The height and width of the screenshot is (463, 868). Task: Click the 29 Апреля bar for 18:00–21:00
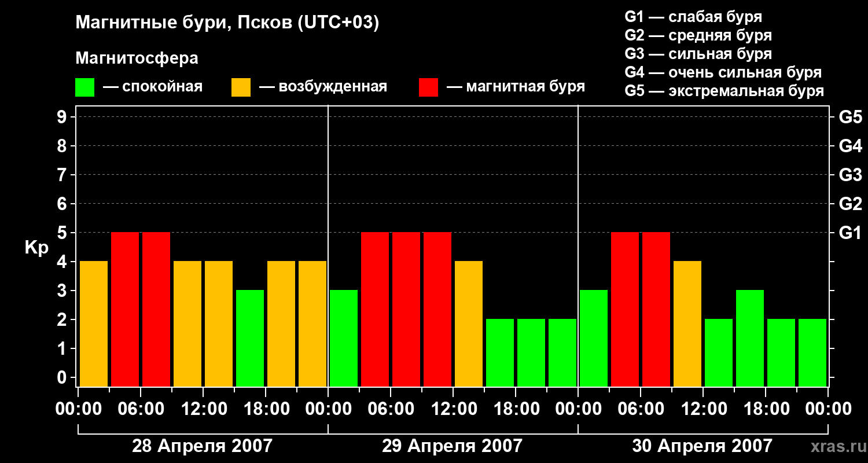(531, 352)
